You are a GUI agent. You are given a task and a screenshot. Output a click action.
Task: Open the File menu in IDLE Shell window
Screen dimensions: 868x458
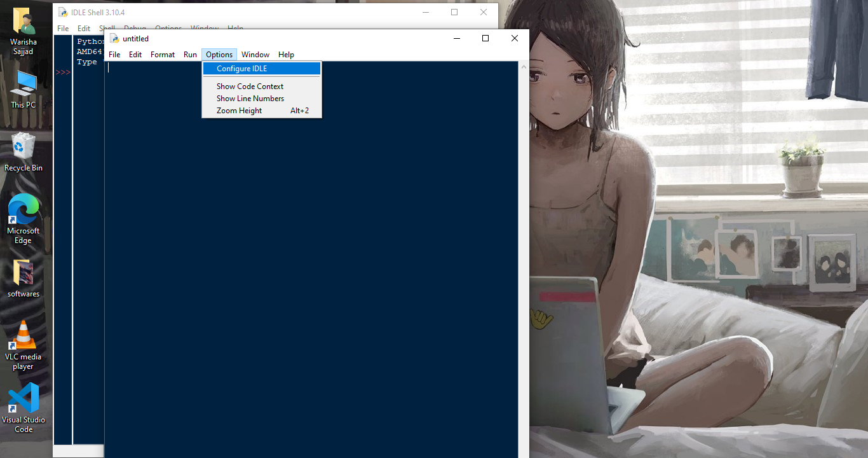point(63,29)
